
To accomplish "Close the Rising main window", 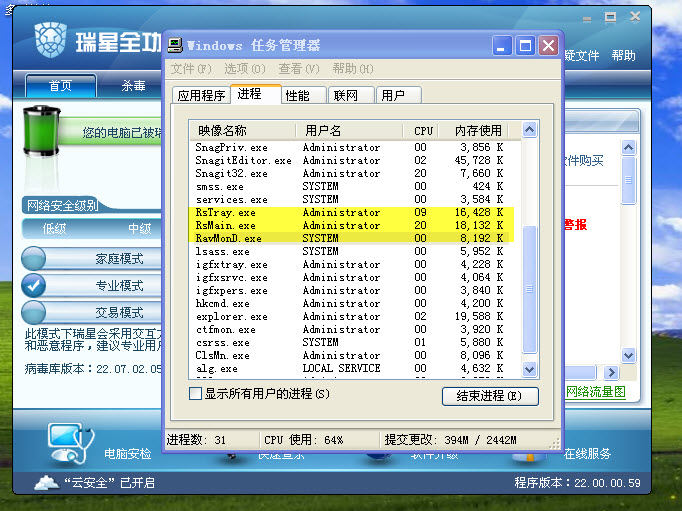I will coord(635,17).
